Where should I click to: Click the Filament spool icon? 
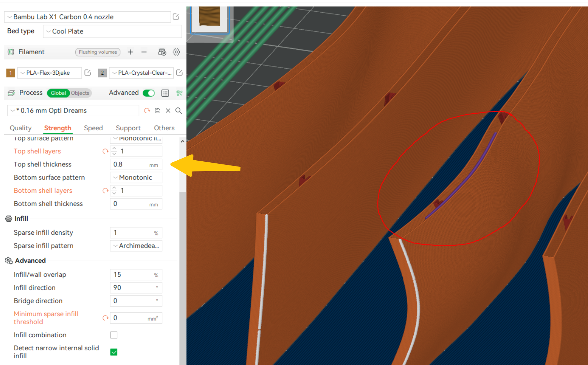[x=11, y=52]
